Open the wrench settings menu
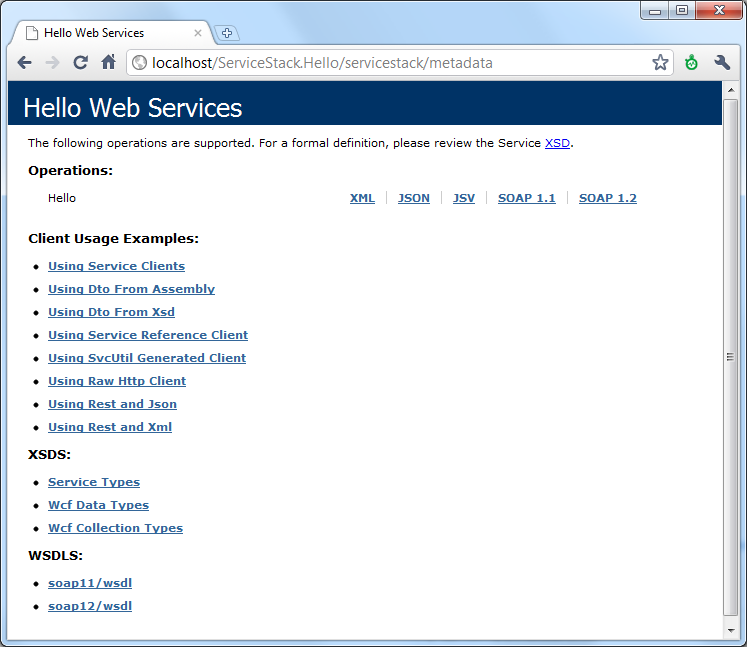Image resolution: width=747 pixels, height=647 pixels. coord(722,63)
